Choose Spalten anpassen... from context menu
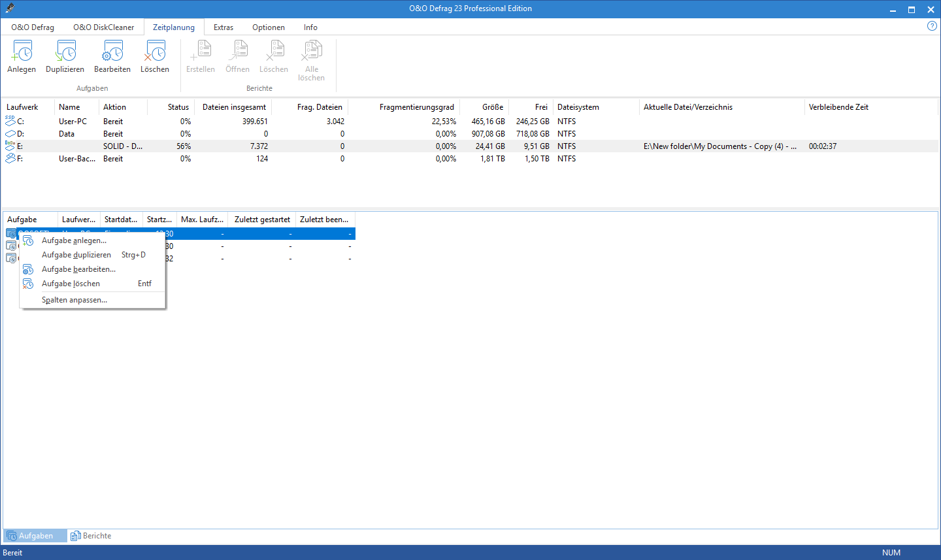 click(x=92, y=300)
